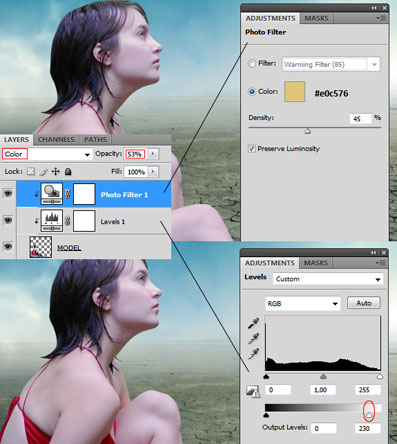Open Levels panel options menu
This screenshot has width=397, height=444.
pyautogui.click(x=381, y=263)
